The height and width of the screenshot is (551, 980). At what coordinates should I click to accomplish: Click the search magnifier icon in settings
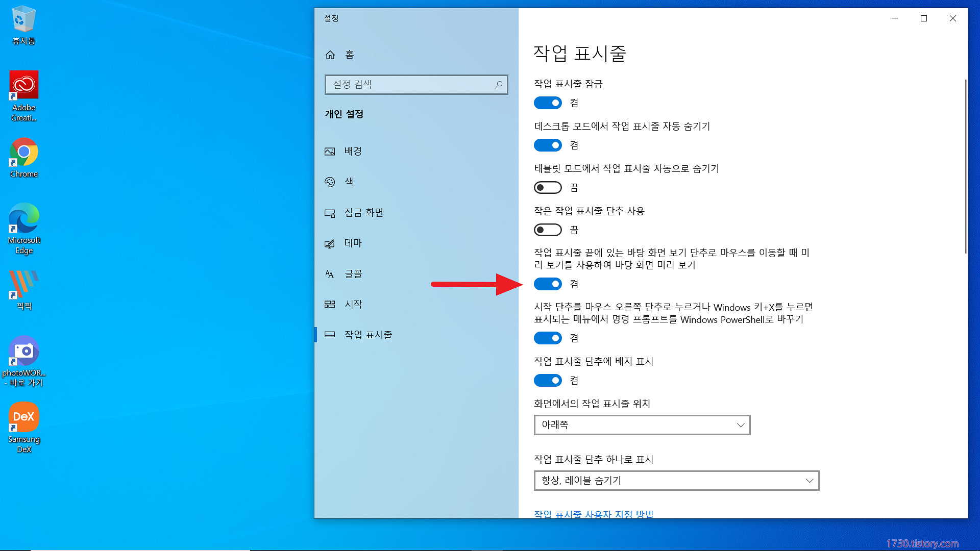(498, 85)
